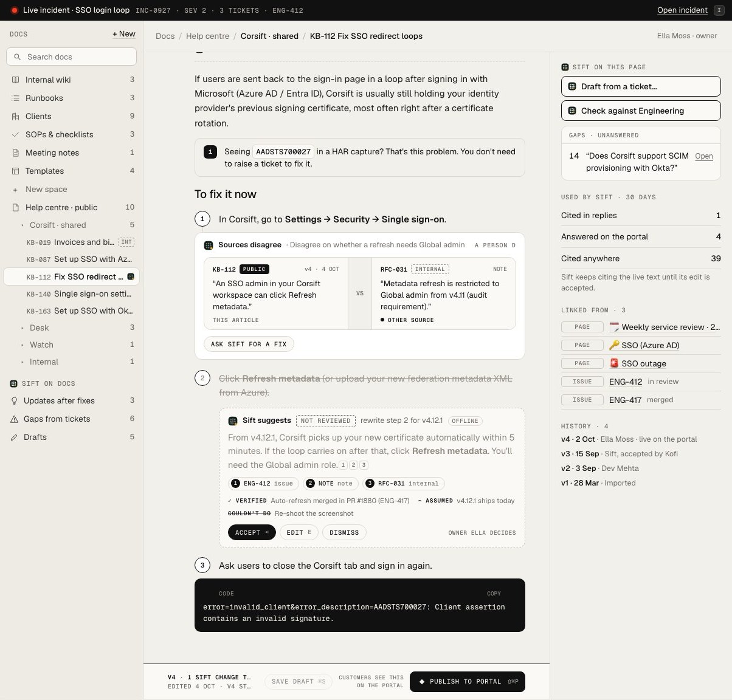732x700 pixels.
Task: Click the Search docs input field
Action: 72,57
